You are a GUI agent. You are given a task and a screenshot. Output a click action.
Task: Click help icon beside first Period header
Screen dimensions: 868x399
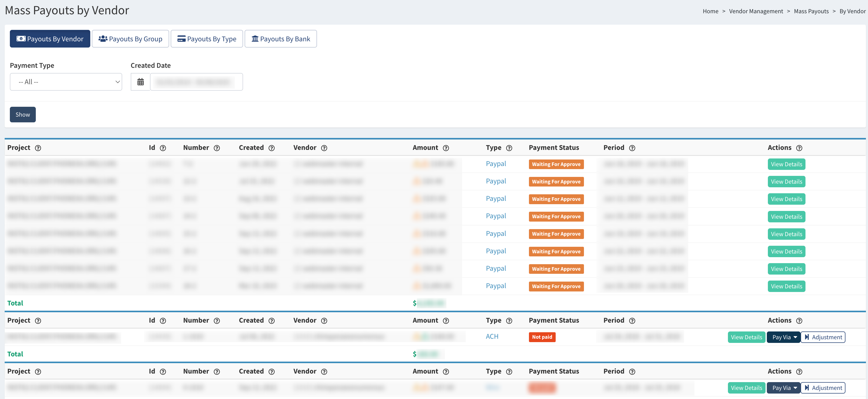coord(632,148)
